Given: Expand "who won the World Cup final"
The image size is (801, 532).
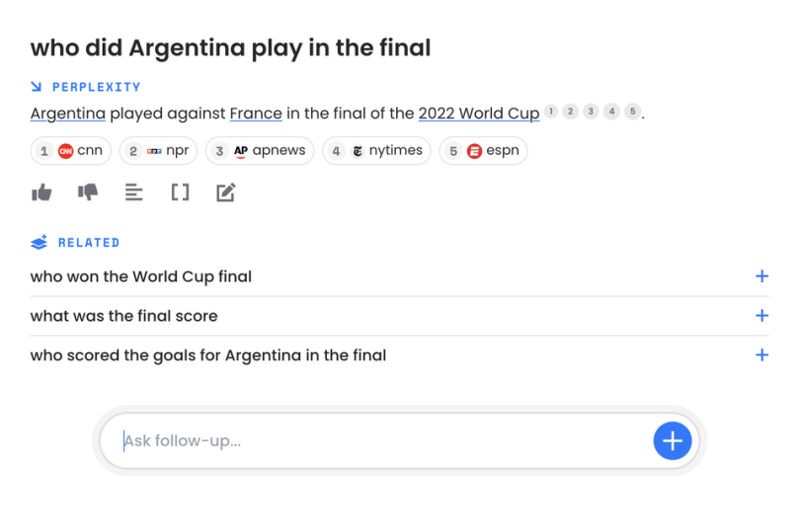Looking at the screenshot, I should click(x=761, y=276).
